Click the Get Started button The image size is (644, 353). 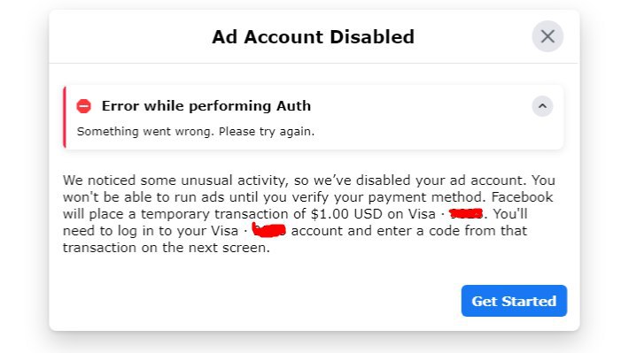pyautogui.click(x=514, y=301)
